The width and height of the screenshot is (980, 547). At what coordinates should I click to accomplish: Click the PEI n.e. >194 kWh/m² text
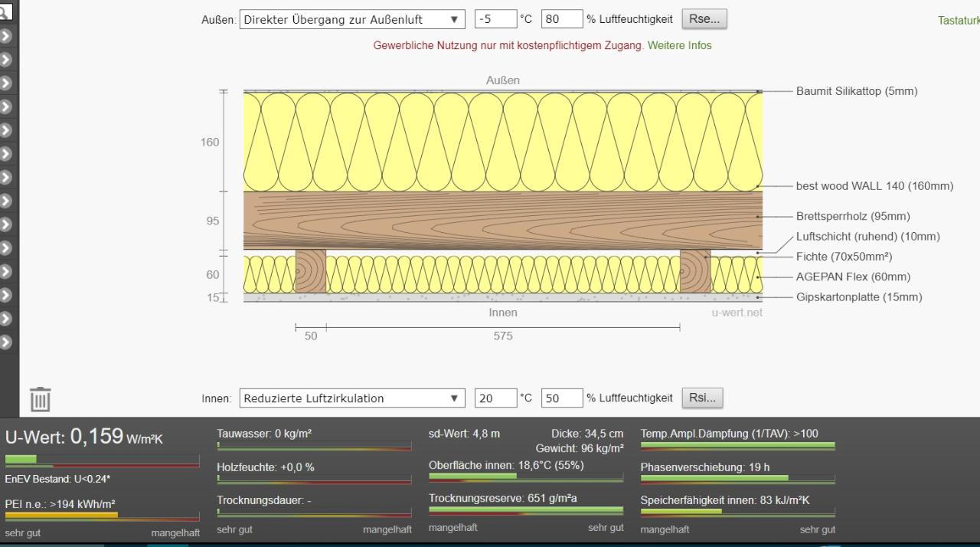(x=60, y=504)
